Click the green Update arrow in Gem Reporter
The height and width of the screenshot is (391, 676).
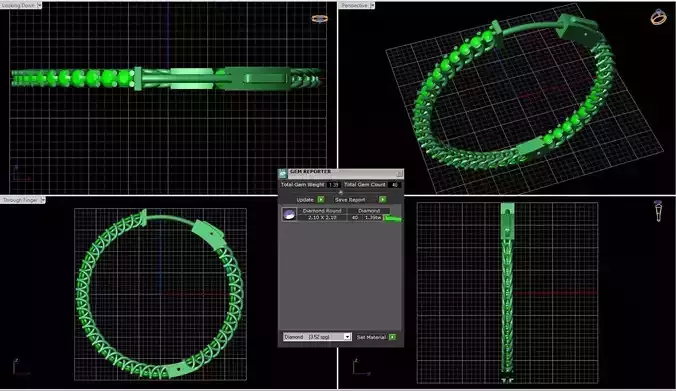tap(321, 200)
